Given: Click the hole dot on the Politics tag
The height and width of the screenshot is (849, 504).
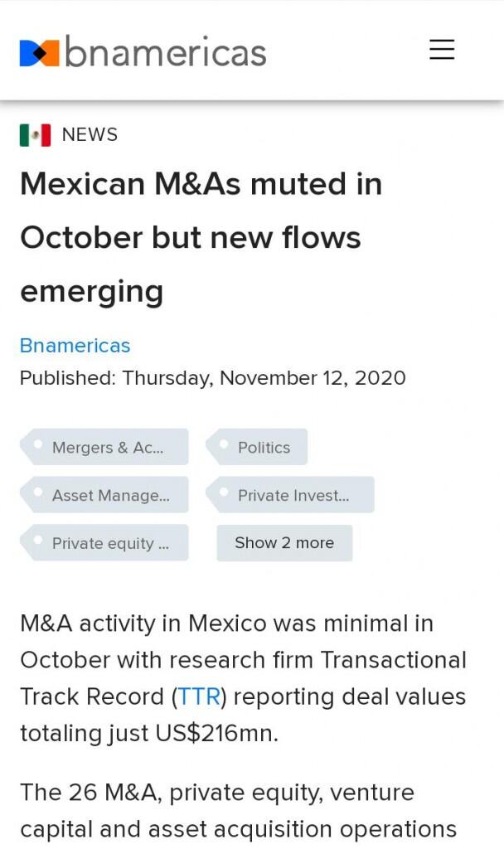Looking at the screenshot, I should 222,444.
